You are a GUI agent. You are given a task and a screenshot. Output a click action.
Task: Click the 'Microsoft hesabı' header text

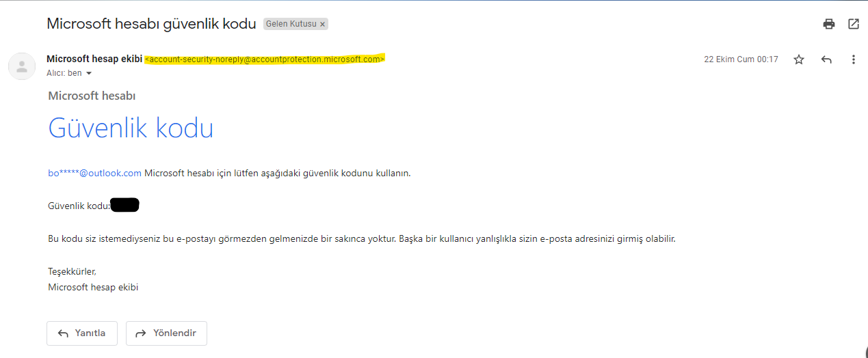coord(92,96)
